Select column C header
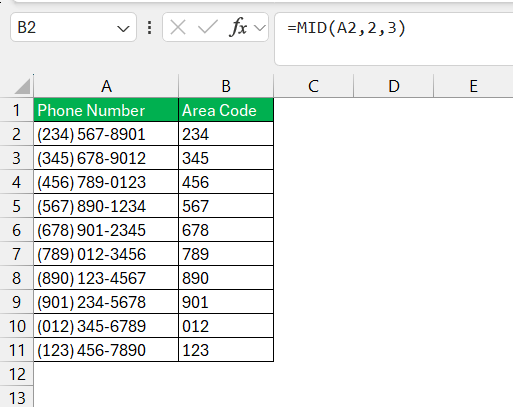This screenshot has height=407, width=513. [x=313, y=86]
